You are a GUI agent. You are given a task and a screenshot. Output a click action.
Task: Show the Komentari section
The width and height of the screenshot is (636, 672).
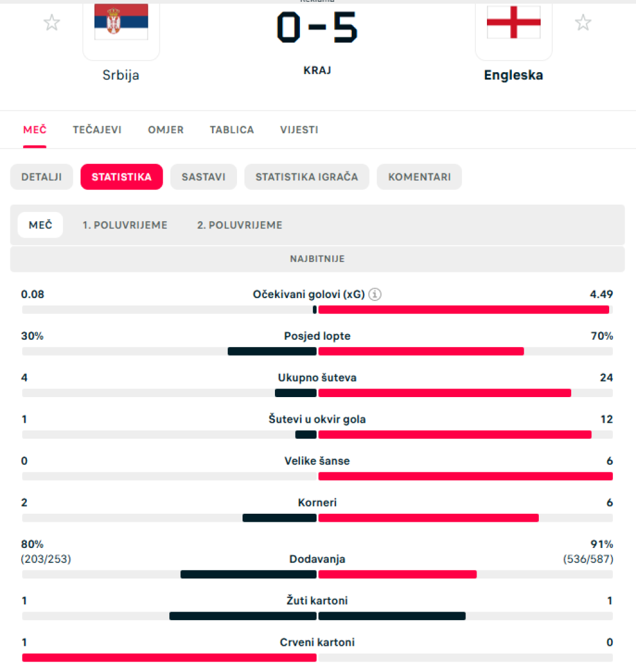click(419, 177)
